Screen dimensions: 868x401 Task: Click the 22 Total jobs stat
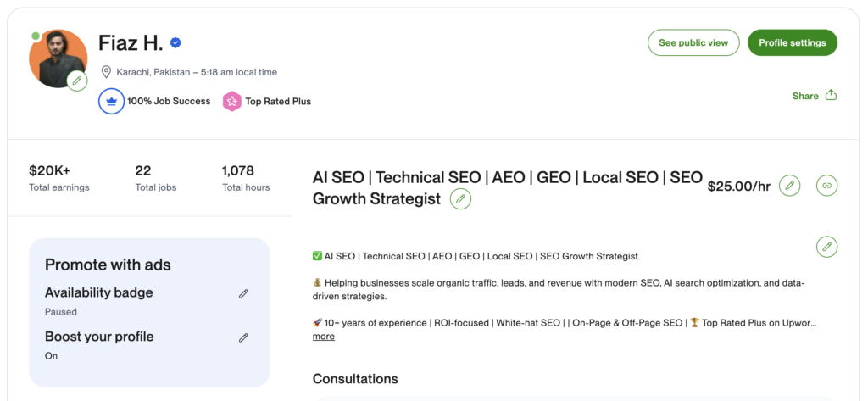(156, 178)
